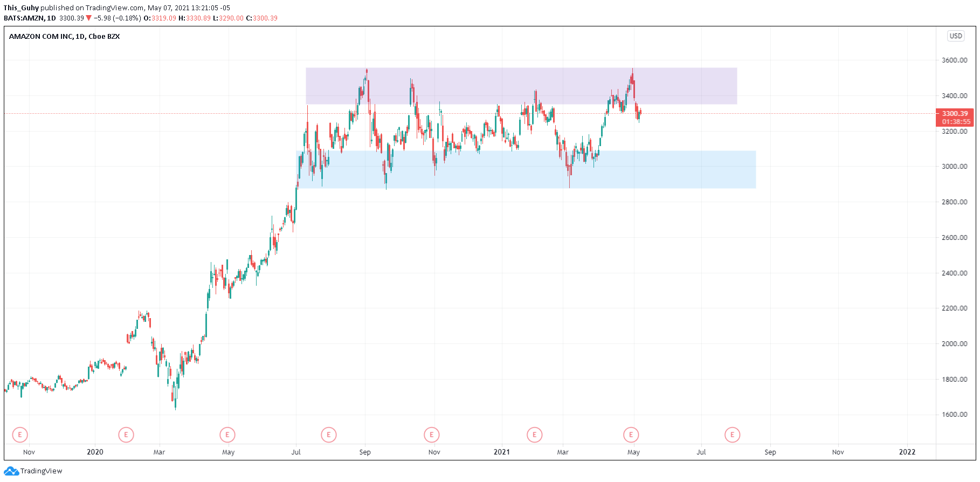Image resolution: width=980 pixels, height=482 pixels.
Task: Click the earnings marker left of the Nov 2019 label
Action: pos(20,435)
